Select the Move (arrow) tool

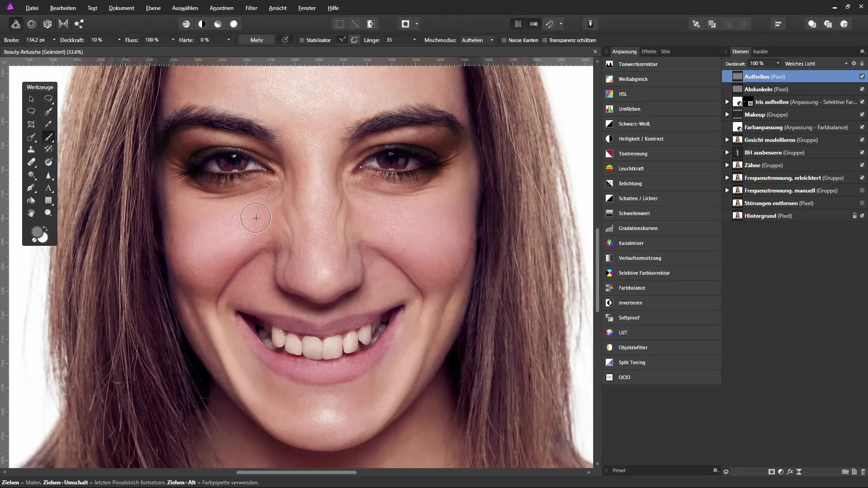[x=31, y=99]
